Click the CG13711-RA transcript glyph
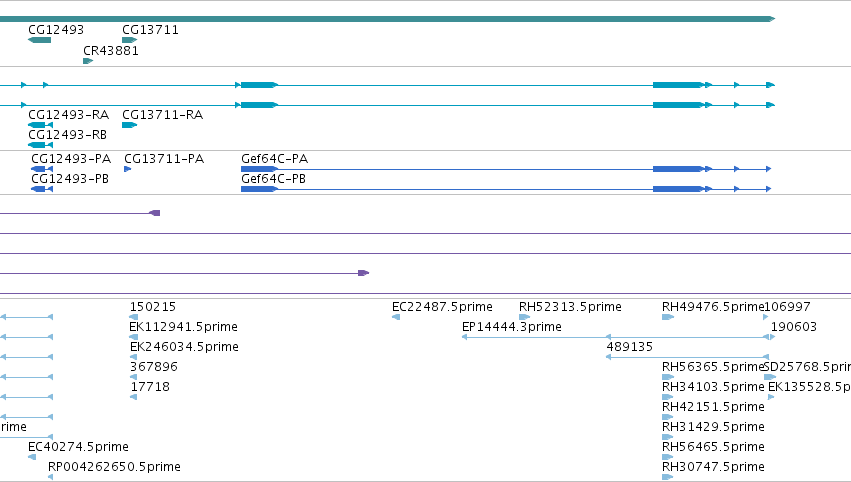 coord(130,125)
